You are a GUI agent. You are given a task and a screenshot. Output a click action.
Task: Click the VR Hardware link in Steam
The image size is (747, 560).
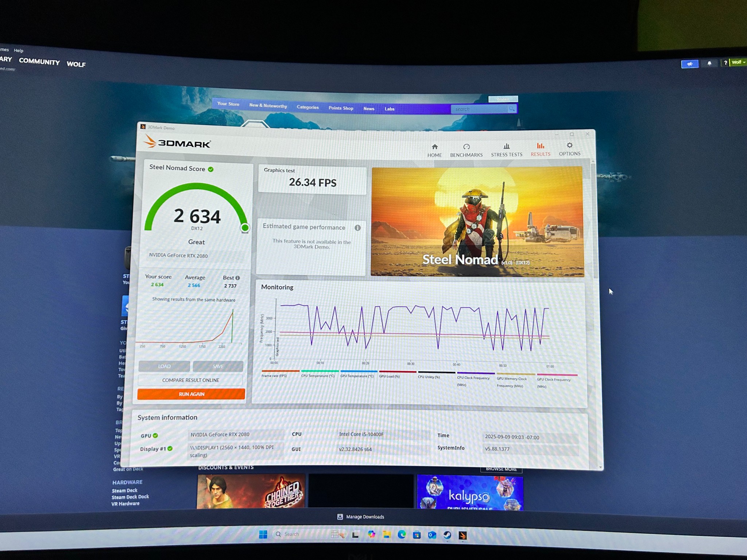point(125,503)
